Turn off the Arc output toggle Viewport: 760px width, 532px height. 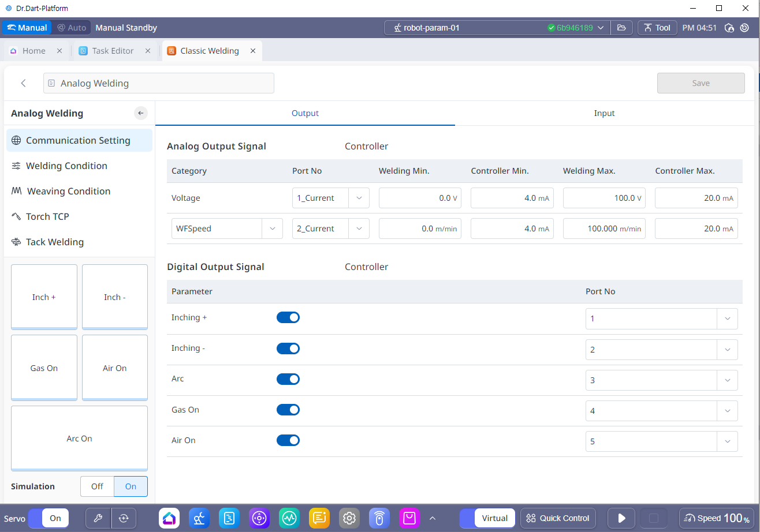click(288, 379)
